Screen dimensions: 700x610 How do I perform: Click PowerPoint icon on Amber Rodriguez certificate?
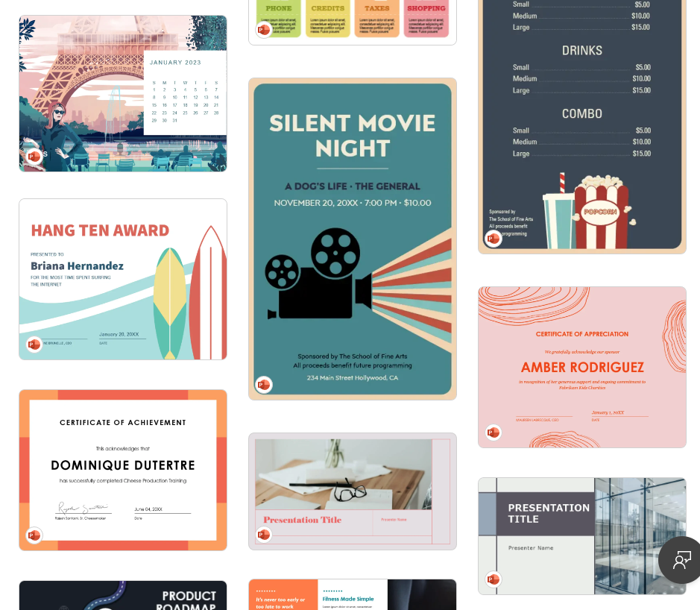(x=494, y=433)
